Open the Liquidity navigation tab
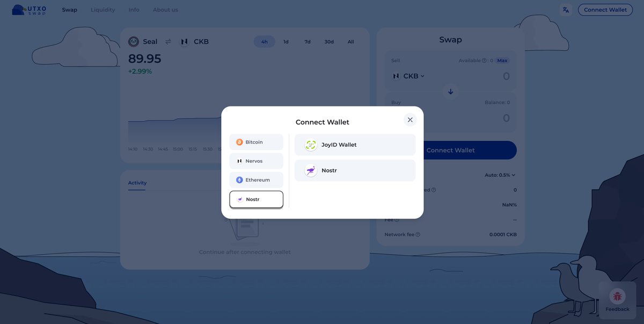Viewport: 644px width, 324px height. pos(103,10)
